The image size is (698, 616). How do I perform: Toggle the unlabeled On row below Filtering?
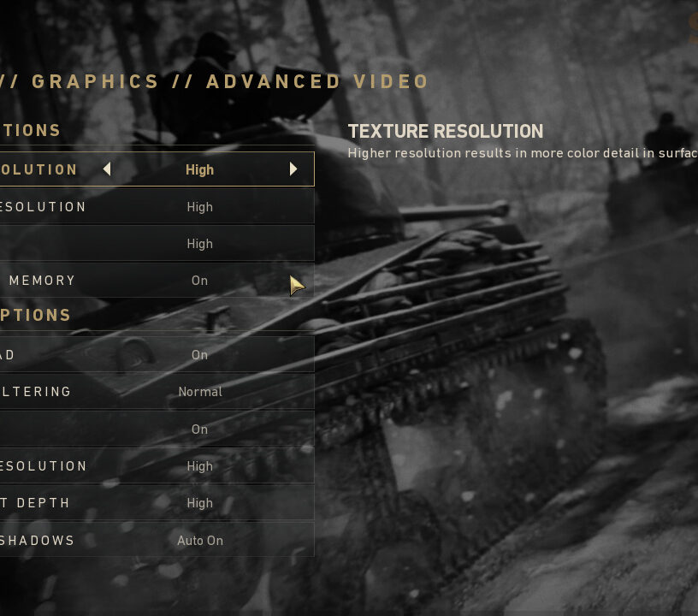157,429
